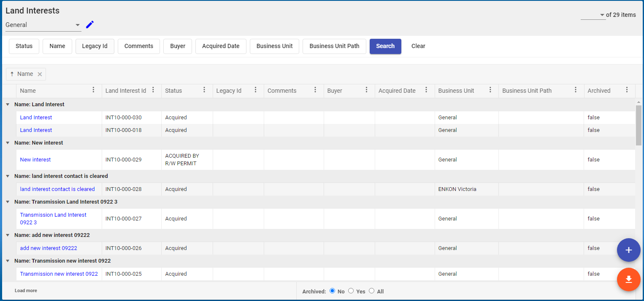This screenshot has width=644, height=301.
Task: Remove the Name sort chip
Action: coord(40,74)
